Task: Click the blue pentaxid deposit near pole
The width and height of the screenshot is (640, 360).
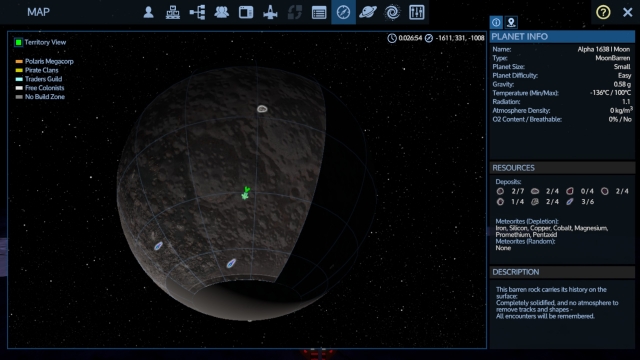Action: click(x=231, y=263)
